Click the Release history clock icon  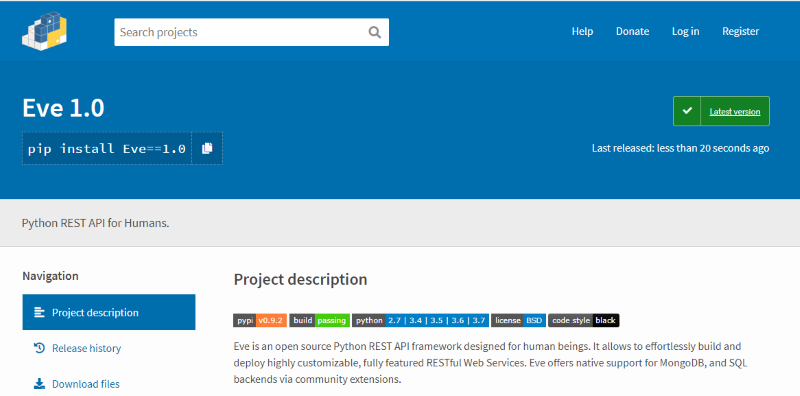pos(39,348)
